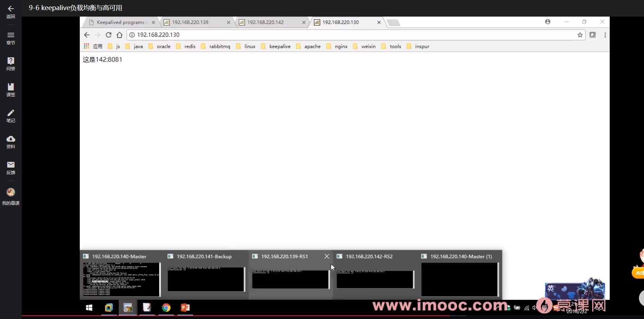Close the 192.168.220.130 tab

379,22
